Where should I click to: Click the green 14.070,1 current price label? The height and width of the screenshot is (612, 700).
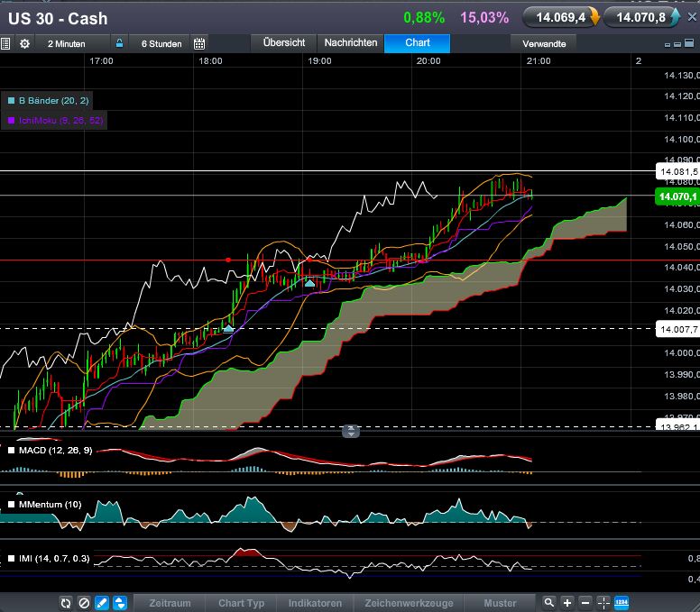pos(677,196)
